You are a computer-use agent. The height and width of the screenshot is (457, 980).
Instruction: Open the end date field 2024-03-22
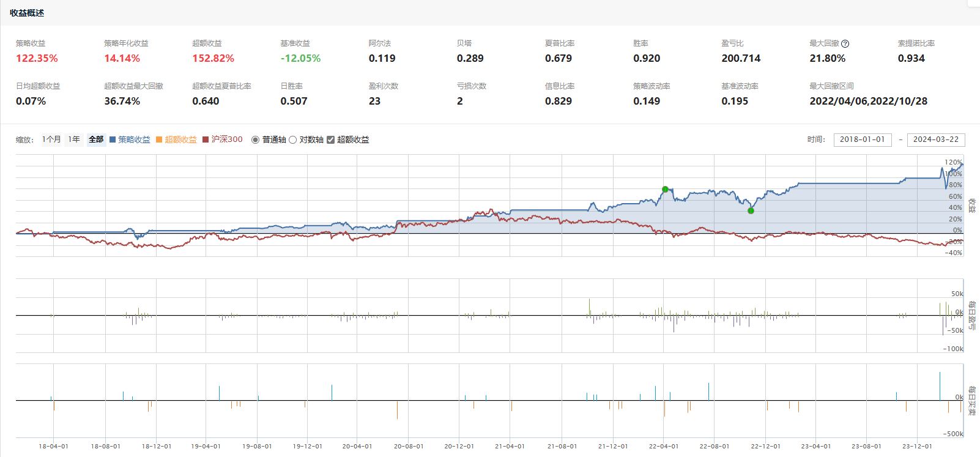(x=935, y=139)
